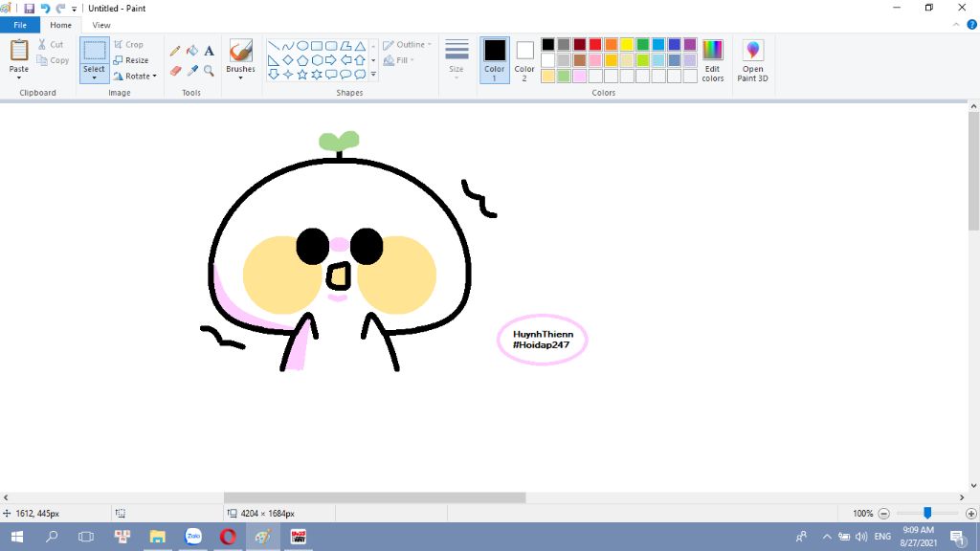This screenshot has width=980, height=551.
Task: Select the Rectangle shape
Action: [x=317, y=46]
